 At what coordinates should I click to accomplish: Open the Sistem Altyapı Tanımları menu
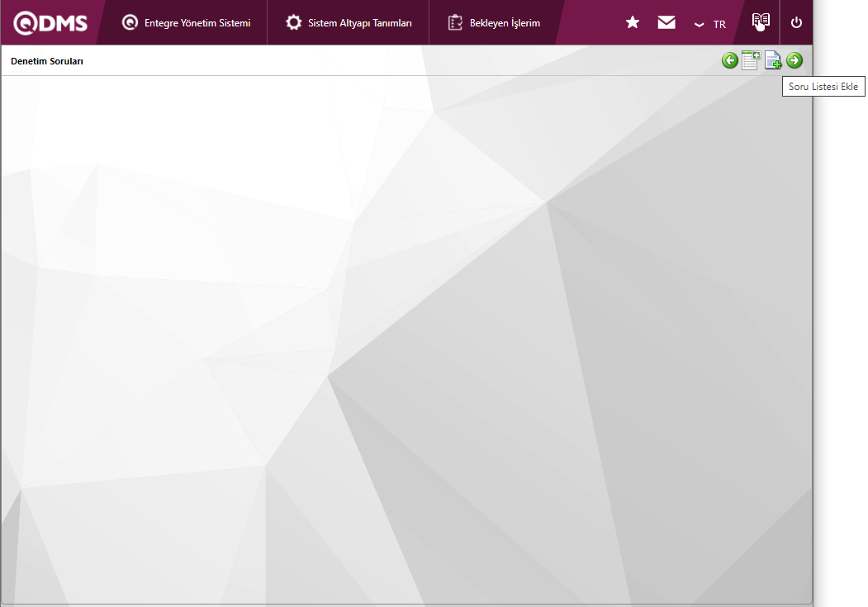click(349, 22)
